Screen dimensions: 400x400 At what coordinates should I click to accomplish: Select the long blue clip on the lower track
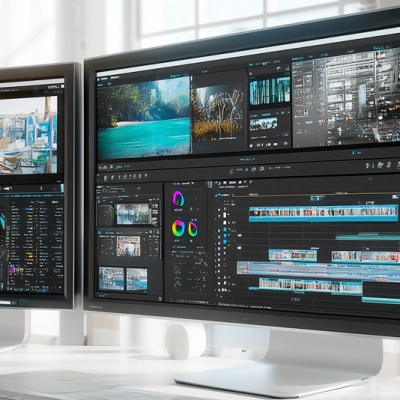318,269
